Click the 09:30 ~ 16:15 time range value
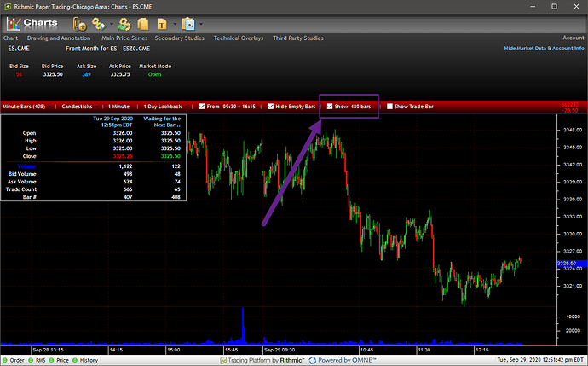Screen dimensions: 588x366 pos(239,107)
